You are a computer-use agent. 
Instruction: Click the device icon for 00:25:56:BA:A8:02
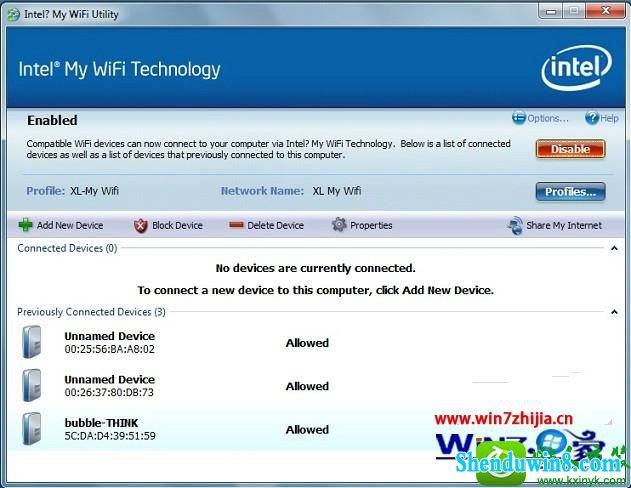[32, 342]
